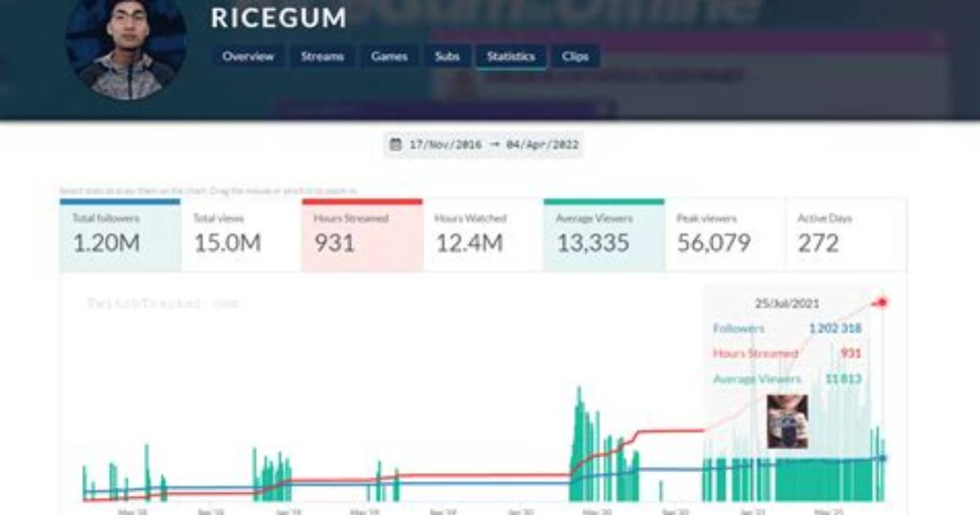980x515 pixels.
Task: Open the date range picker 17/Nov/2016 to 04/Apr/2022
Action: (x=483, y=144)
